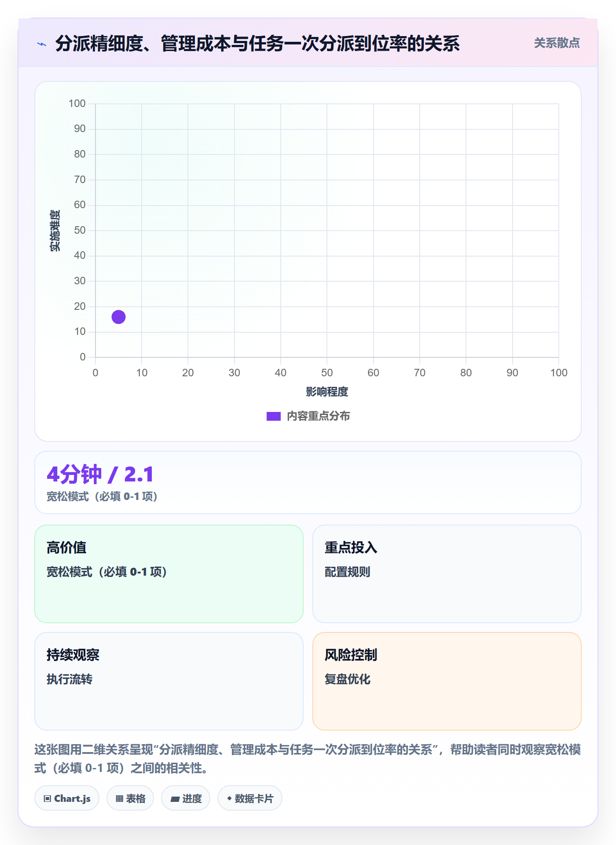Click the 影响程度 x-axis title
Screen dimensions: 616x845
tap(327, 392)
